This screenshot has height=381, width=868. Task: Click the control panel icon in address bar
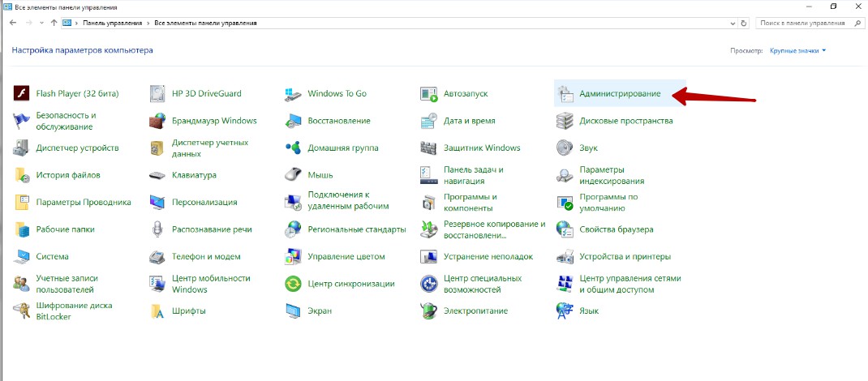[x=67, y=24]
